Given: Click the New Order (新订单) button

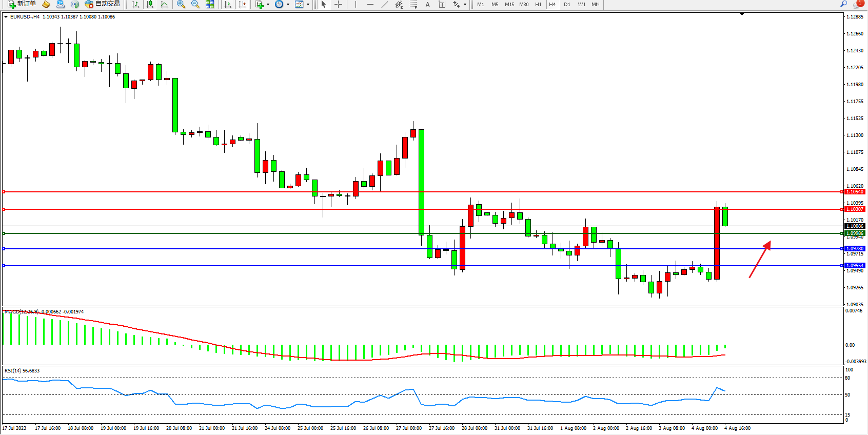Looking at the screenshot, I should (22, 4).
